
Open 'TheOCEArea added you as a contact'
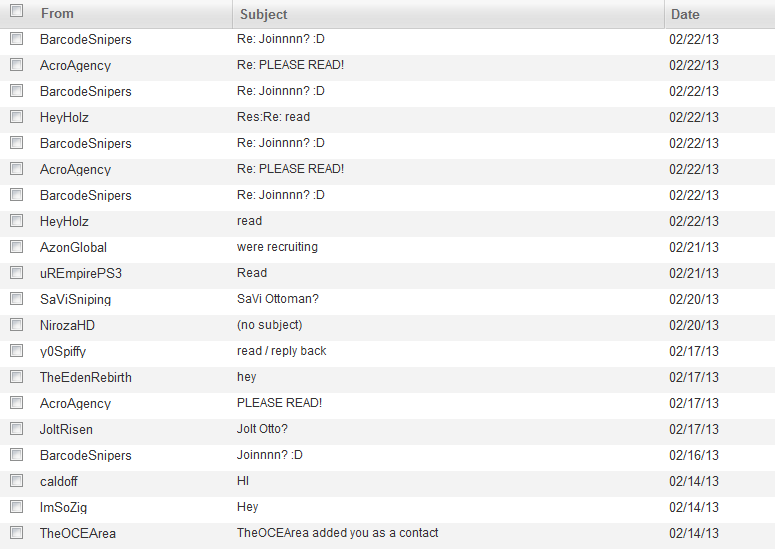click(x=338, y=533)
